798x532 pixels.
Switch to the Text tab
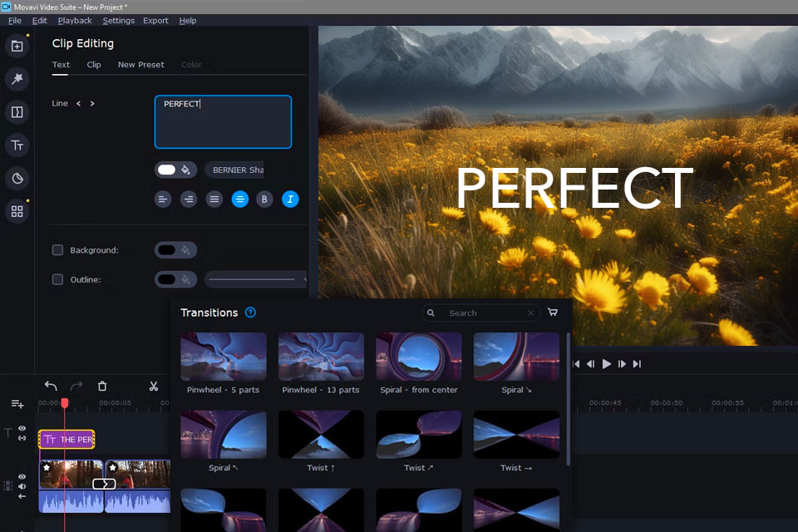coord(61,65)
